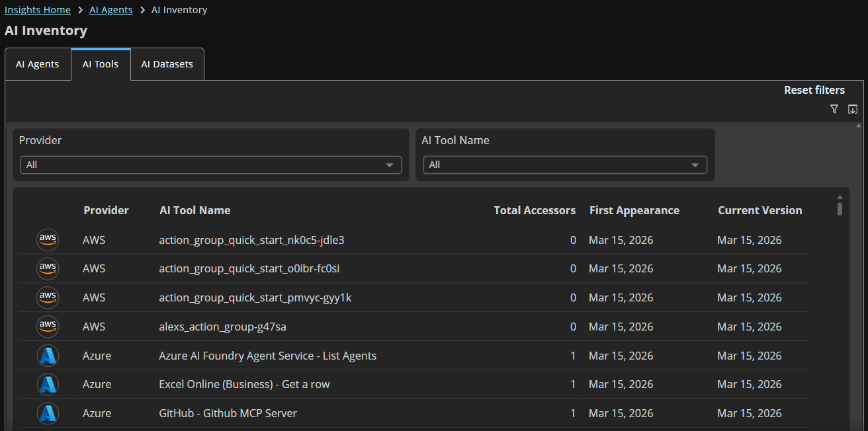Screen dimensions: 868x431
Task: Click the AWS logo beside alexs_action_group-g47sa
Action: (48, 326)
